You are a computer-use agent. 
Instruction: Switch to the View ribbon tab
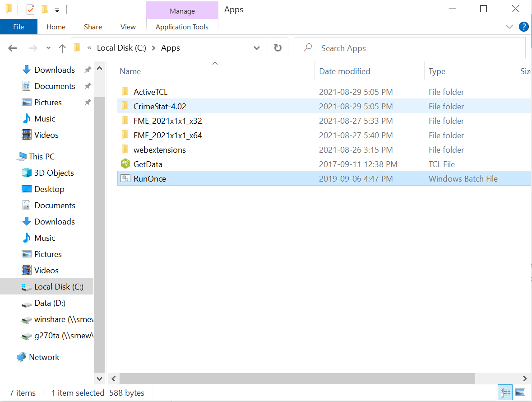point(128,27)
